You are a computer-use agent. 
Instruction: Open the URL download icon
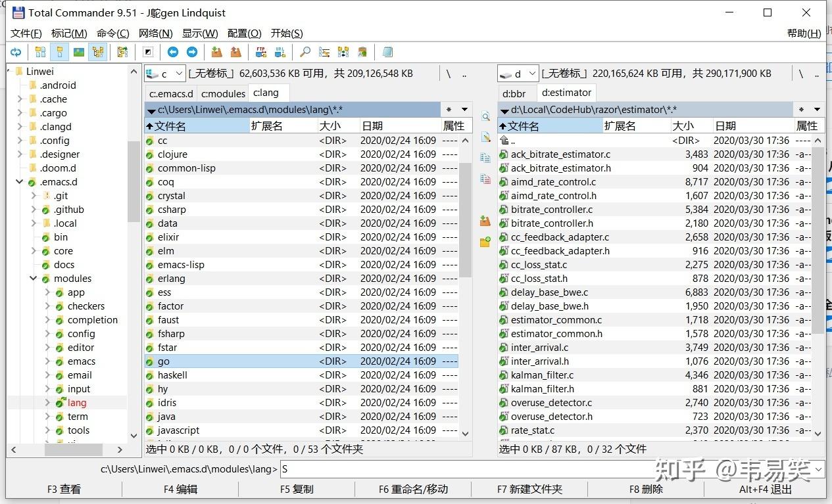click(x=280, y=52)
